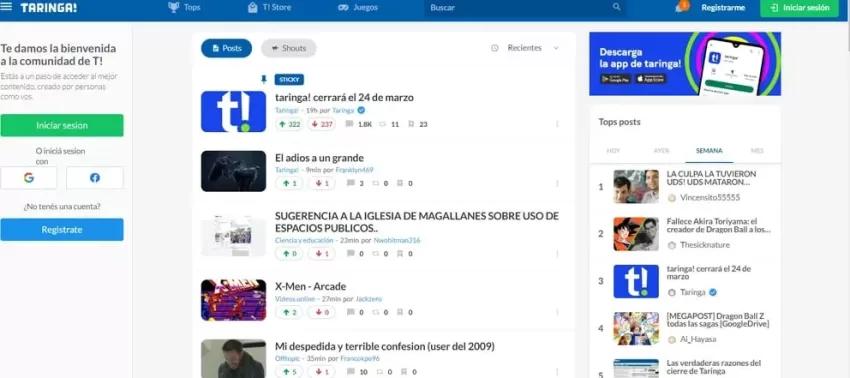The width and height of the screenshot is (850, 378).
Task: Select the Posts tab
Action: (x=227, y=48)
